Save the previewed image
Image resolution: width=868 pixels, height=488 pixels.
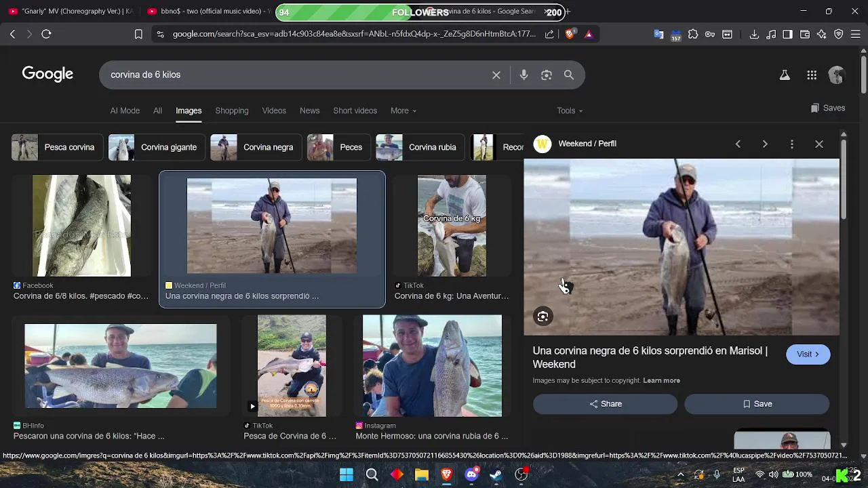[757, 404]
